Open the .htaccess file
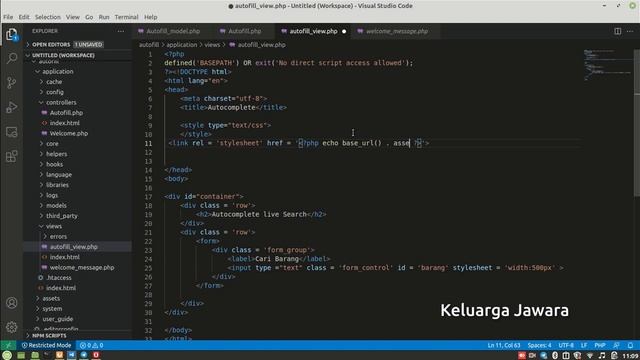This screenshot has height=360, width=640. [x=78, y=278]
